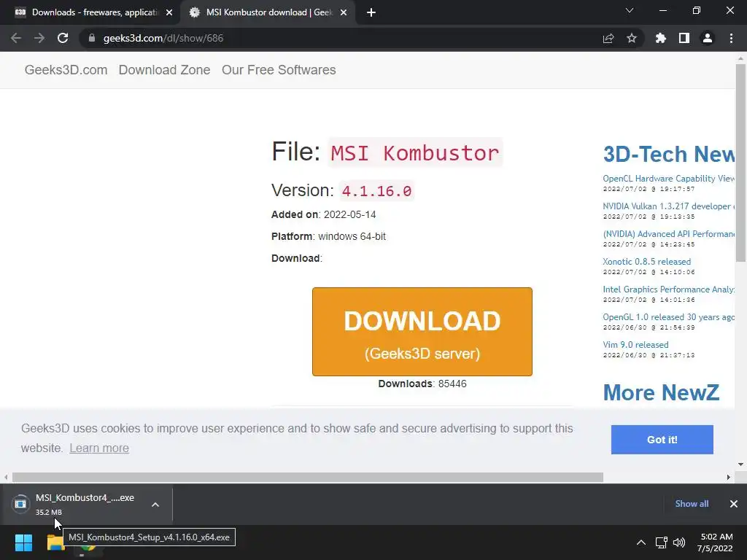
Task: Open NVIDIA Advanced API Performance article
Action: (669, 234)
